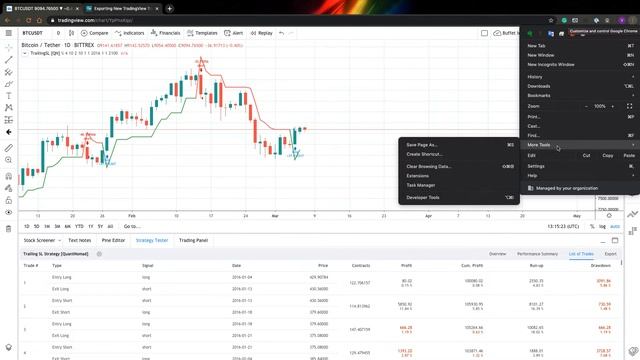The width and height of the screenshot is (640, 360).
Task: Click the fullscreen icon beside zoom
Action: [629, 106]
